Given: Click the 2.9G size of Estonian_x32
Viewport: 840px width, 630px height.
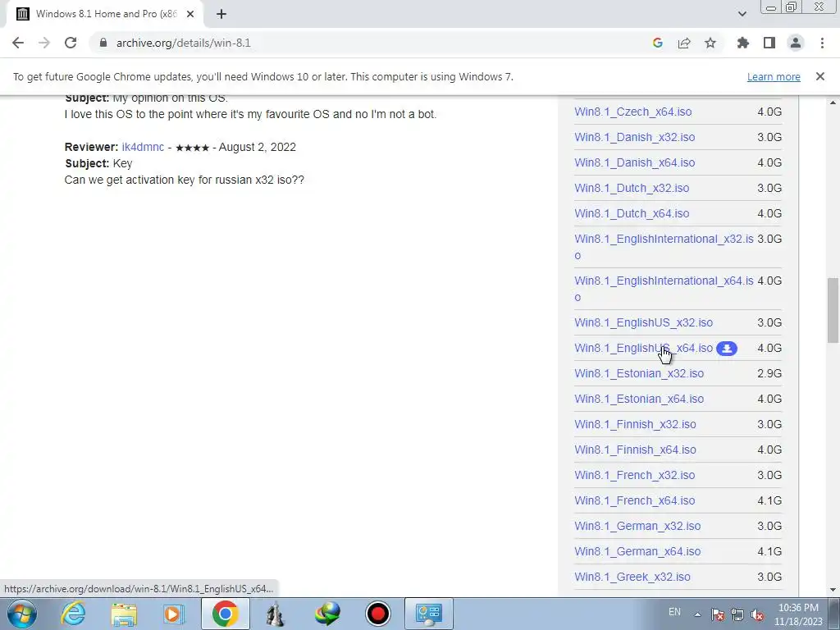Looking at the screenshot, I should point(769,373).
